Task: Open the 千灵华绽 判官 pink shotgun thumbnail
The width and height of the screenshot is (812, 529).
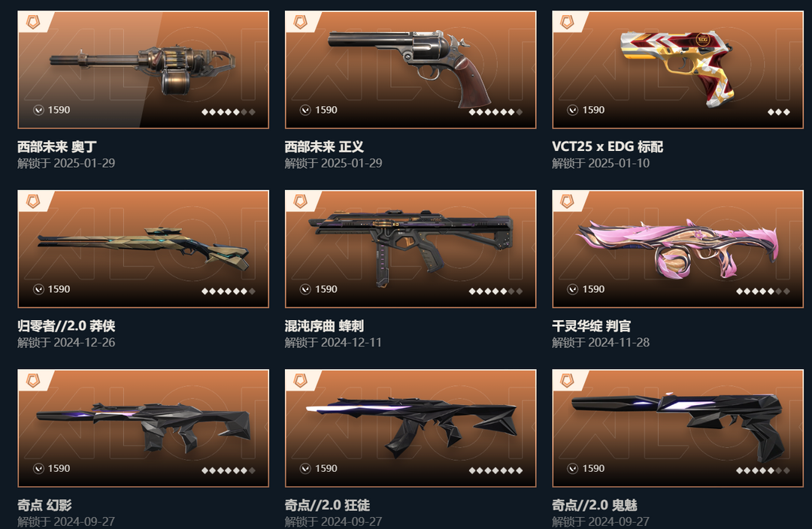Action: (678, 249)
